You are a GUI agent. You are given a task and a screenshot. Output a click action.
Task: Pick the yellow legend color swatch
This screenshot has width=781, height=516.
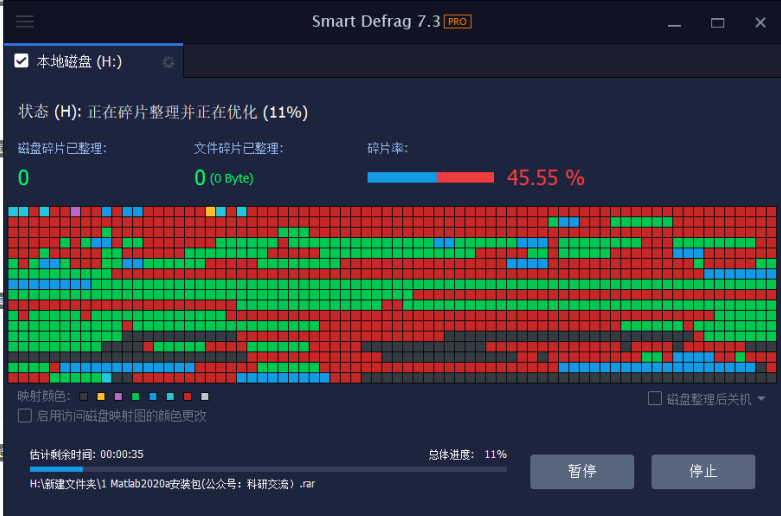coord(101,396)
